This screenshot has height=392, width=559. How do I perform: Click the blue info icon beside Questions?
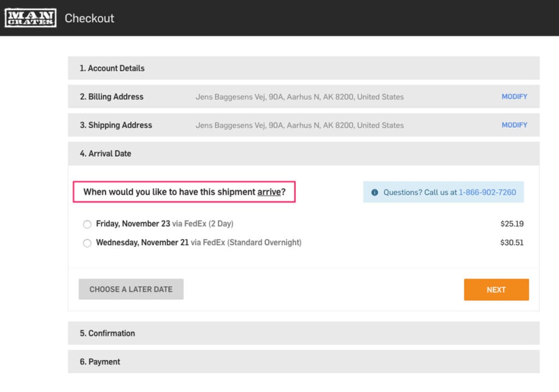coord(374,192)
